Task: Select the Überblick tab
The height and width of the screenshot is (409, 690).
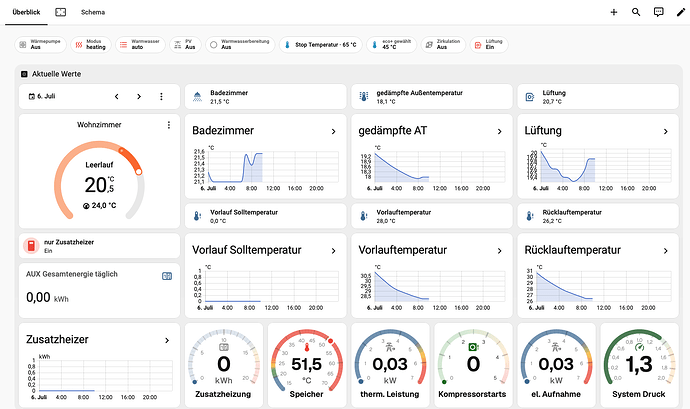Action: click(26, 12)
